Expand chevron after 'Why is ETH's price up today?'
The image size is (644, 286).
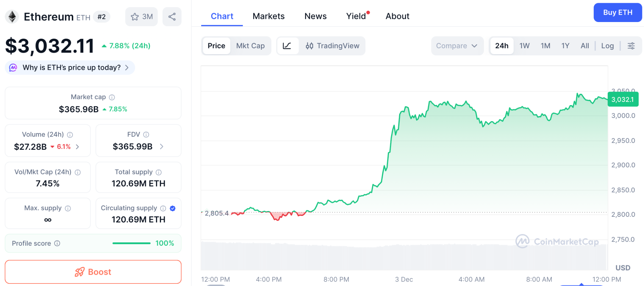127,68
